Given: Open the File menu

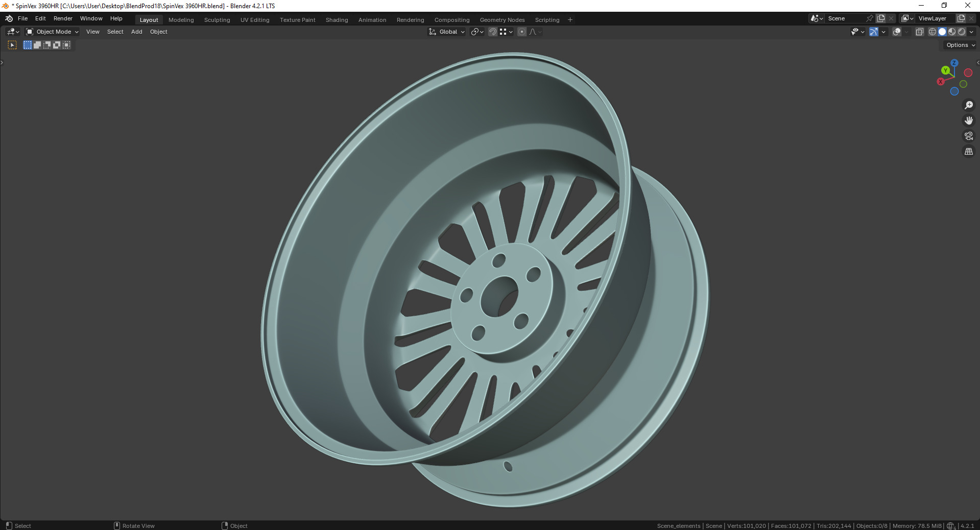Looking at the screenshot, I should (23, 18).
